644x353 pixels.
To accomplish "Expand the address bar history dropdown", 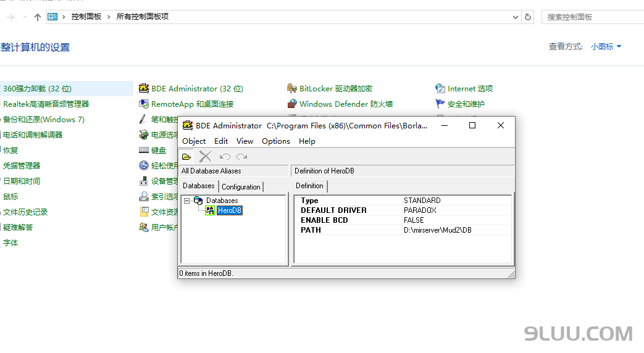I will coord(516,17).
